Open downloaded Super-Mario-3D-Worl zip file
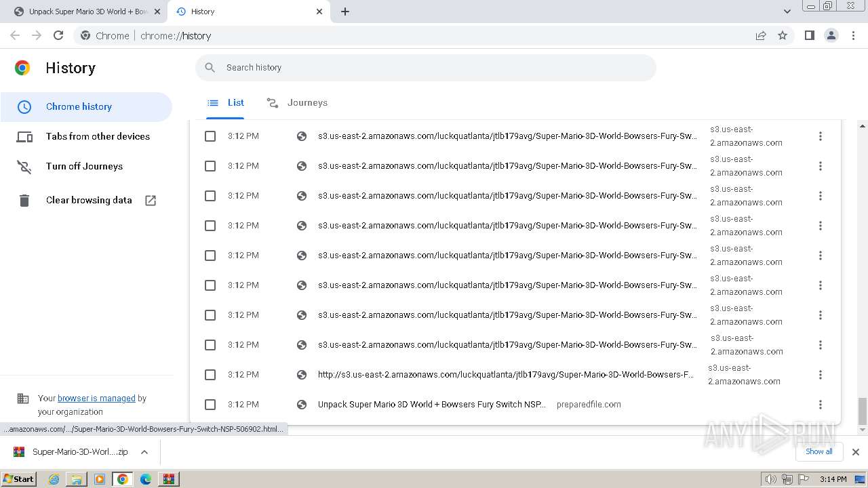Screen dimensions: 868x488 point(71,452)
